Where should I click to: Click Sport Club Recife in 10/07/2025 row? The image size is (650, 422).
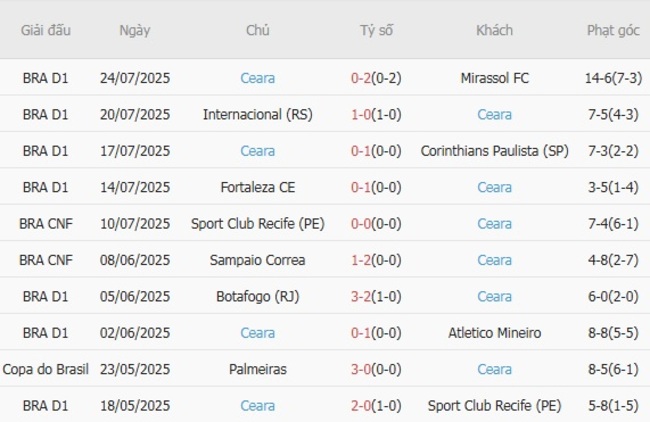coord(257,224)
